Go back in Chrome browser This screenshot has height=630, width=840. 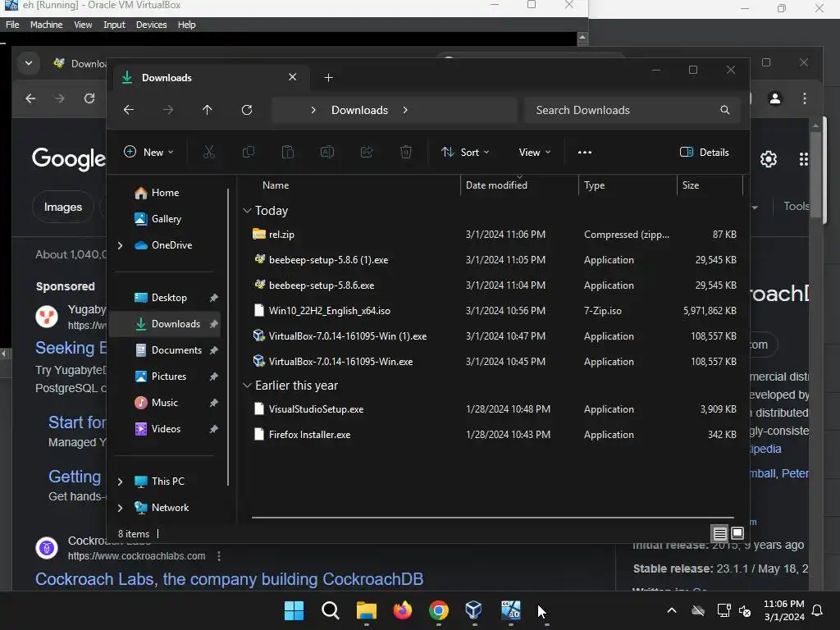tap(30, 98)
